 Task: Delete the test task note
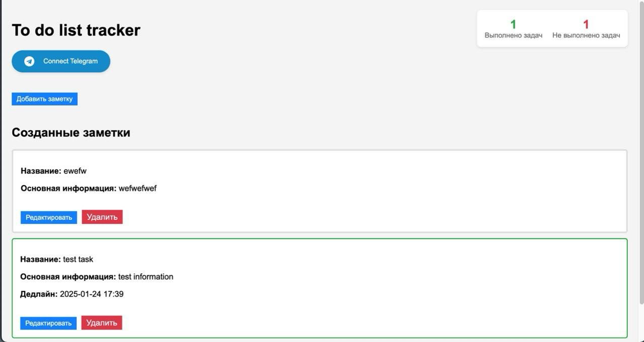(x=102, y=322)
